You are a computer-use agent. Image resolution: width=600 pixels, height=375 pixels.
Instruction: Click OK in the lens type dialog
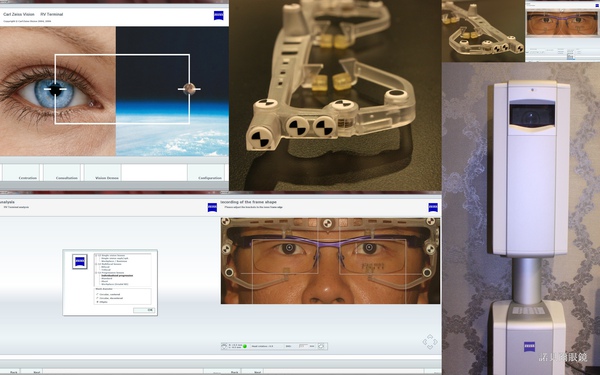pos(144,310)
